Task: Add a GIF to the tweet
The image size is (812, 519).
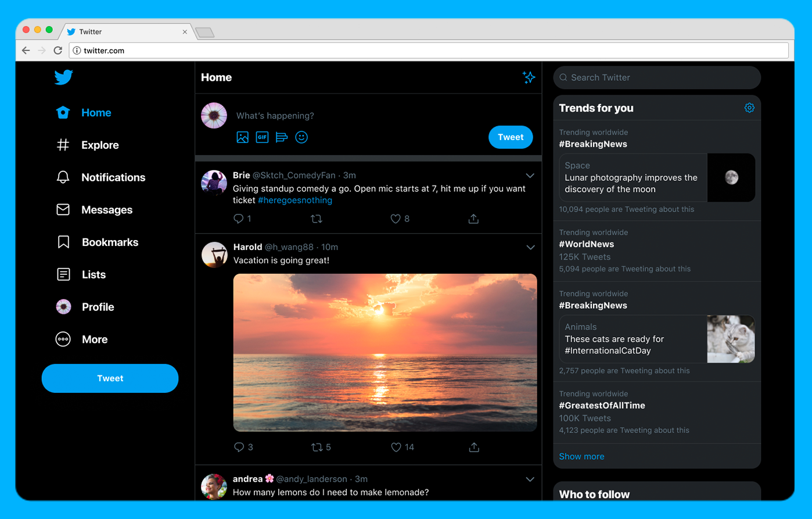Action: coord(263,137)
